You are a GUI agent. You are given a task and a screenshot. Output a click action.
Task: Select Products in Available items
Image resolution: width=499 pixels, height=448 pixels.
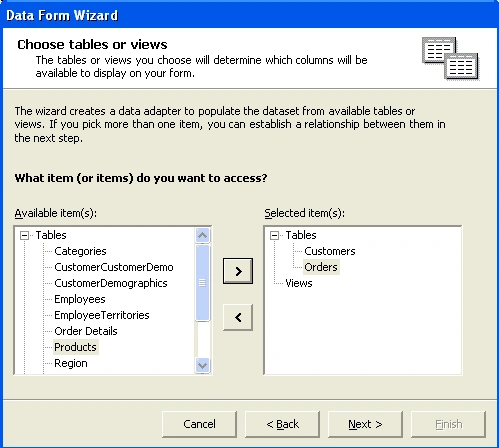75,347
